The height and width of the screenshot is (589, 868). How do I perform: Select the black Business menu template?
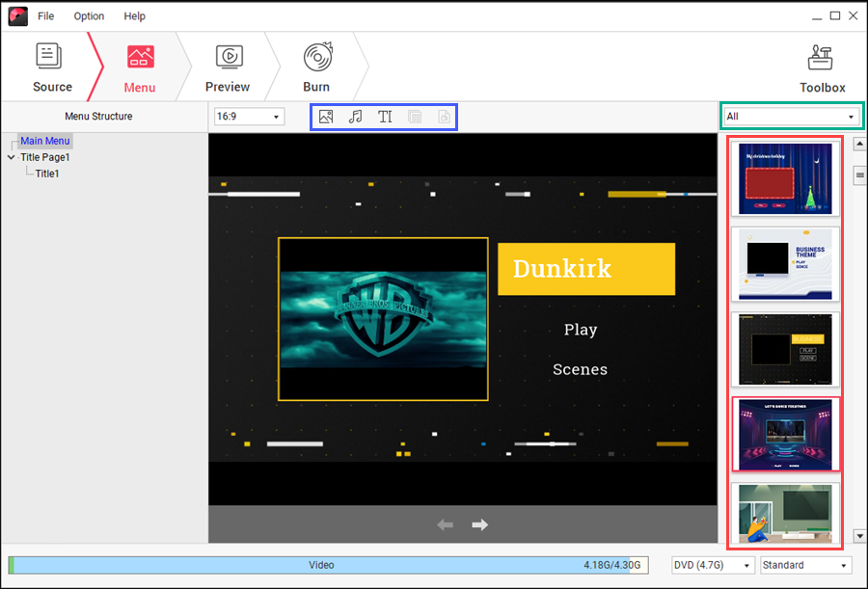click(x=785, y=349)
